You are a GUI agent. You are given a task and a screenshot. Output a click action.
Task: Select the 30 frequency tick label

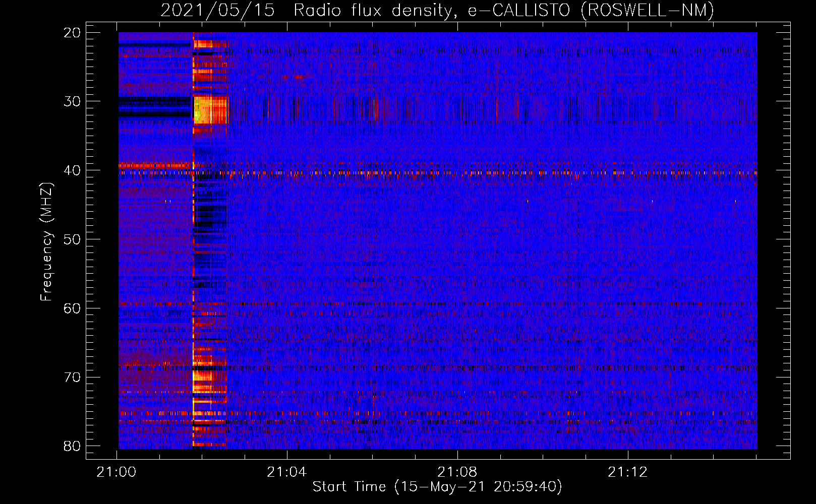tap(73, 101)
